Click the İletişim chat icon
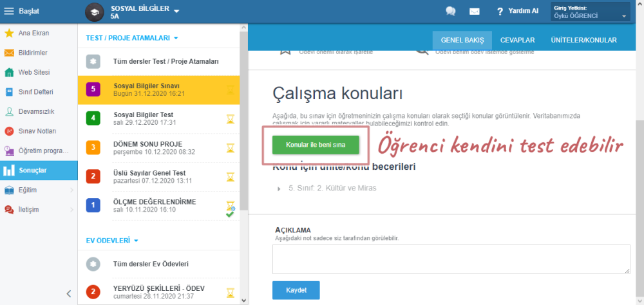644x305 pixels. 9,210
